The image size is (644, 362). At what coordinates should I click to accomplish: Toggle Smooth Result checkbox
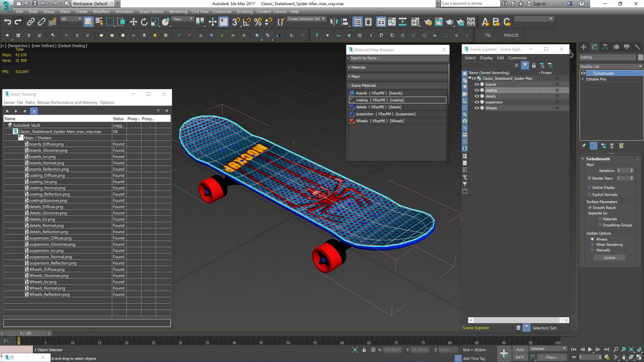tap(590, 208)
